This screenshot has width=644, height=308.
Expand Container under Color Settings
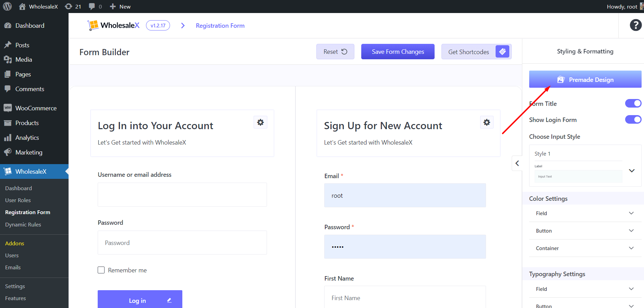585,248
